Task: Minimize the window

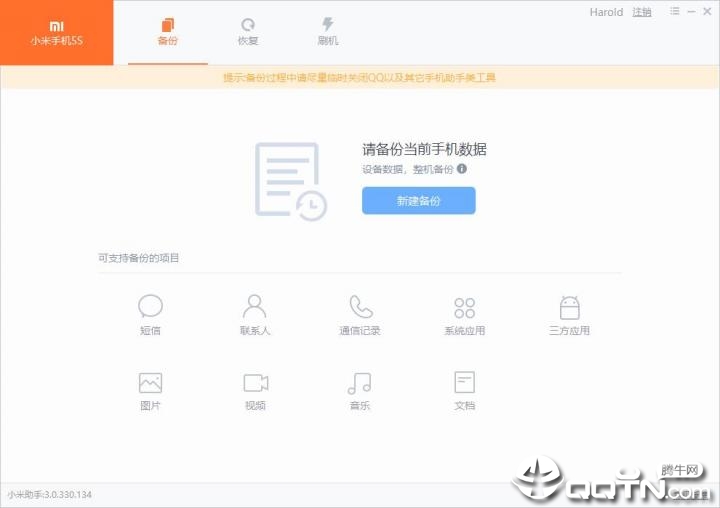Action: click(691, 11)
